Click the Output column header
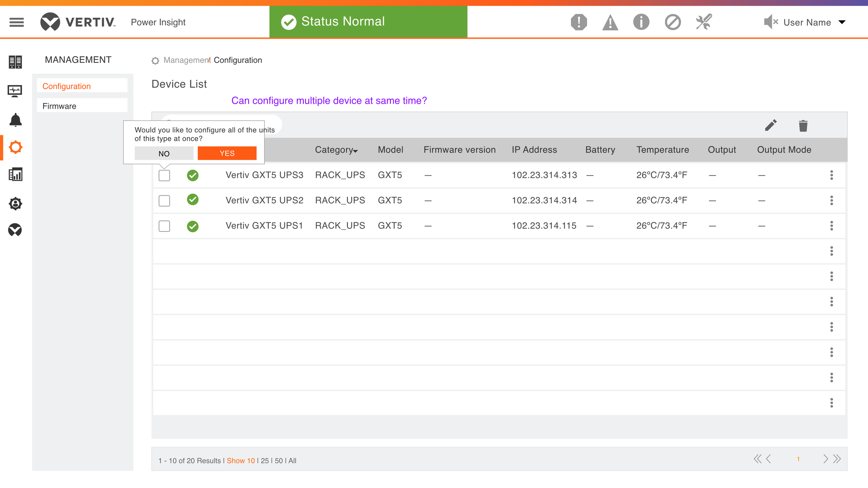The image size is (868, 488). [x=722, y=150]
